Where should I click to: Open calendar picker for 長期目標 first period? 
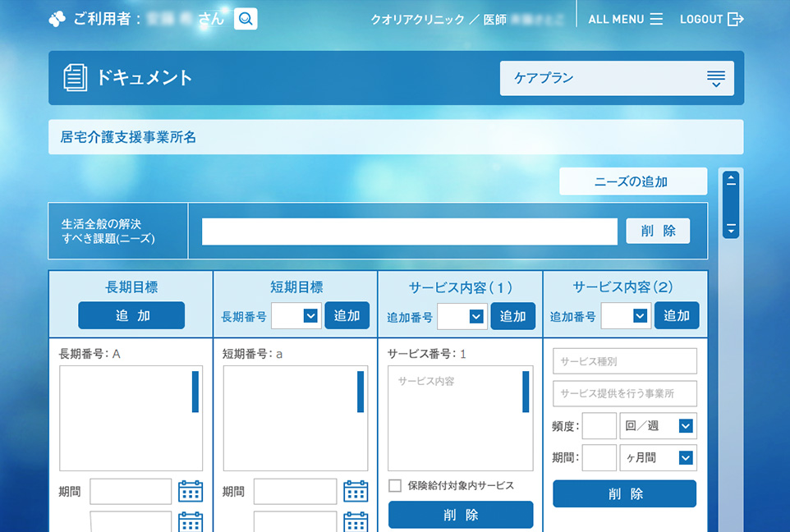coord(191,491)
